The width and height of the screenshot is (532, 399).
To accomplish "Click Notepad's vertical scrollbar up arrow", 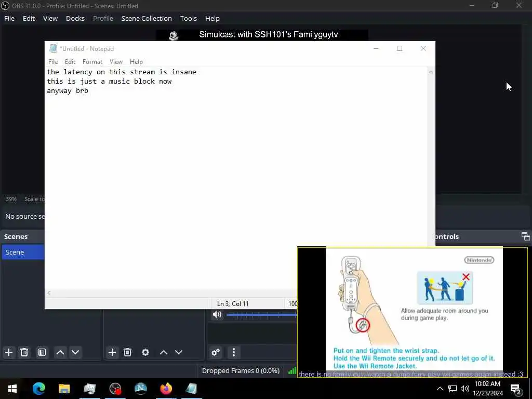I will tap(431, 72).
